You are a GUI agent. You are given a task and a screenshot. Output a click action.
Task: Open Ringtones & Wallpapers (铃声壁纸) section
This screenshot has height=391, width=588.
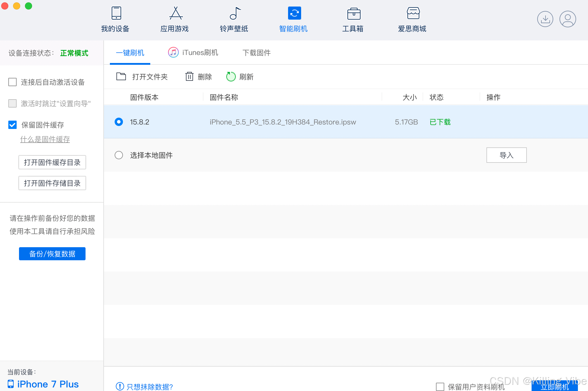tap(234, 19)
